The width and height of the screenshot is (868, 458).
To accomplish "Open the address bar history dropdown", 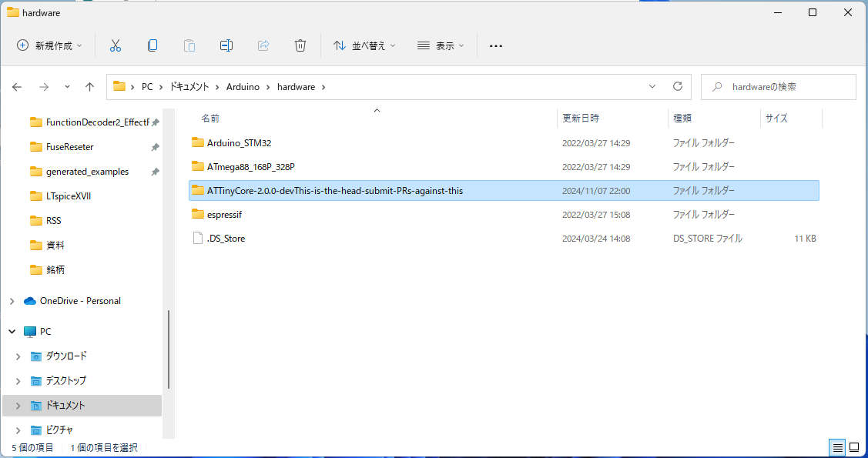I will (652, 86).
